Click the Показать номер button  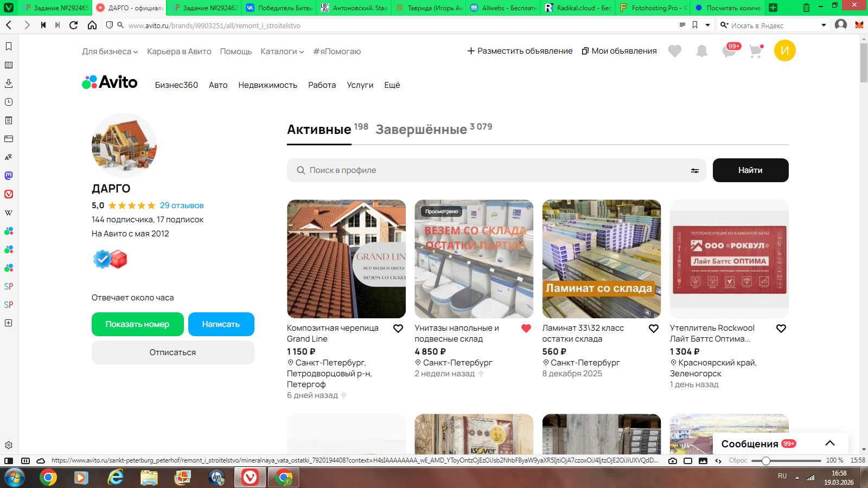point(138,324)
